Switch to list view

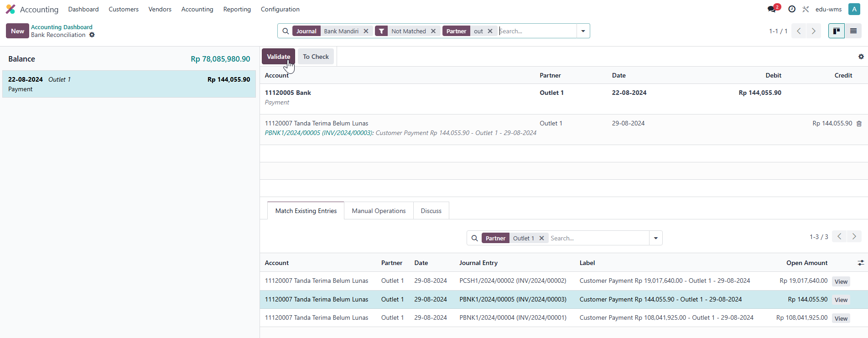[853, 31]
